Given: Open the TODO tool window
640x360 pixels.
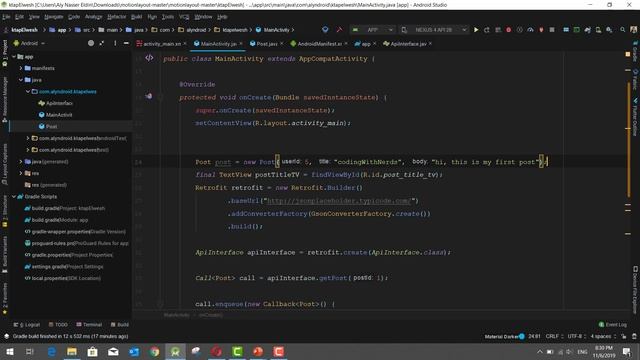Looking at the screenshot, I should [x=58, y=324].
